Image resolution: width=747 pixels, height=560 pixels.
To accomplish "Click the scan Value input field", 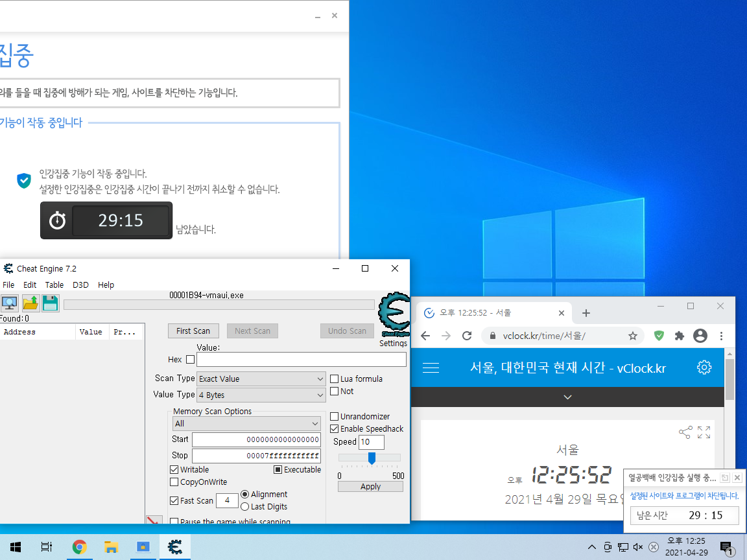I will coord(301,360).
